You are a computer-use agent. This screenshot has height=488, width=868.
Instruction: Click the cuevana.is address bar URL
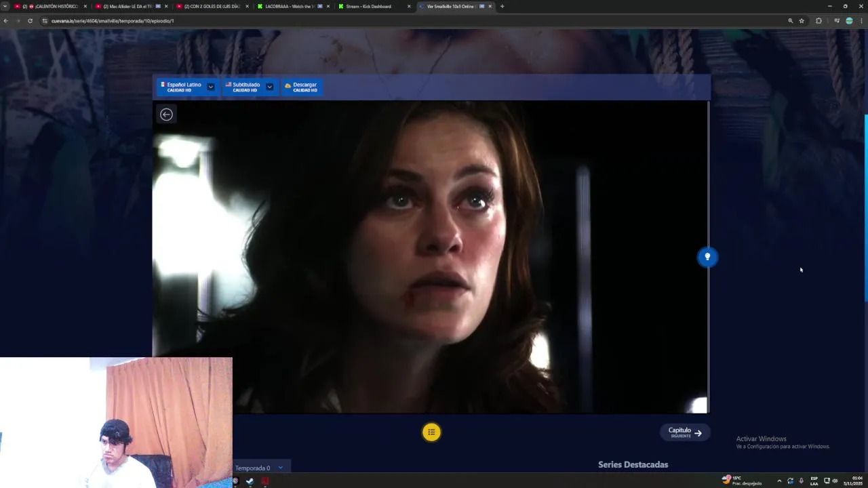113,21
